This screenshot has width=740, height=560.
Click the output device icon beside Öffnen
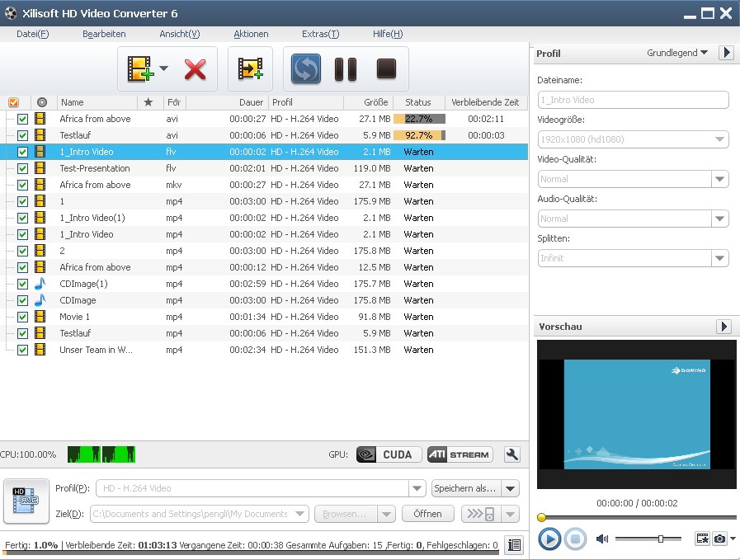coord(481,514)
